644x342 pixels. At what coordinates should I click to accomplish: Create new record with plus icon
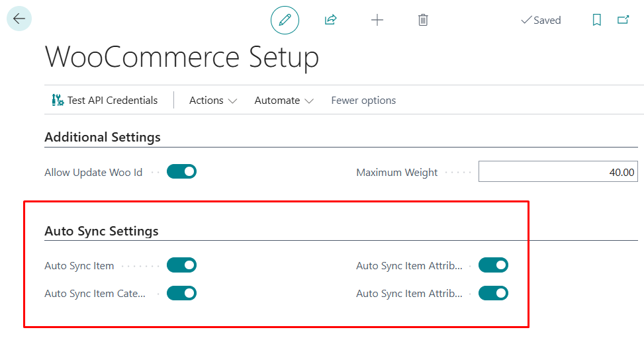[x=377, y=20]
